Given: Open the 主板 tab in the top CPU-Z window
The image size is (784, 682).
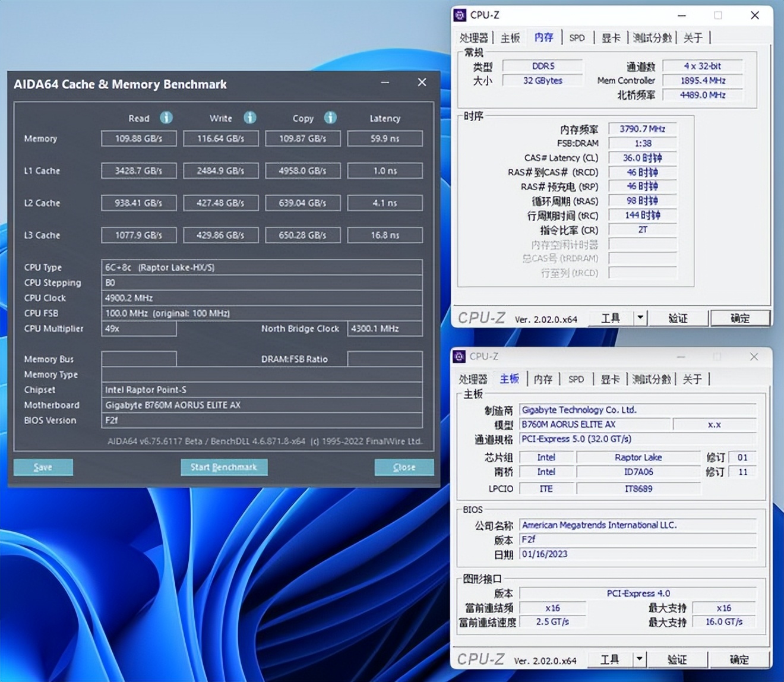Looking at the screenshot, I should (x=508, y=37).
